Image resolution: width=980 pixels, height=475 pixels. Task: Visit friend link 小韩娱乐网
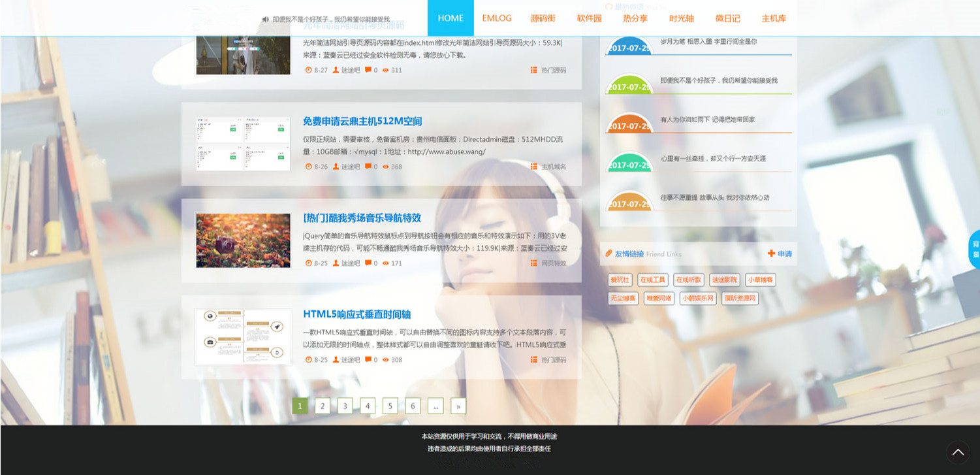pos(698,298)
